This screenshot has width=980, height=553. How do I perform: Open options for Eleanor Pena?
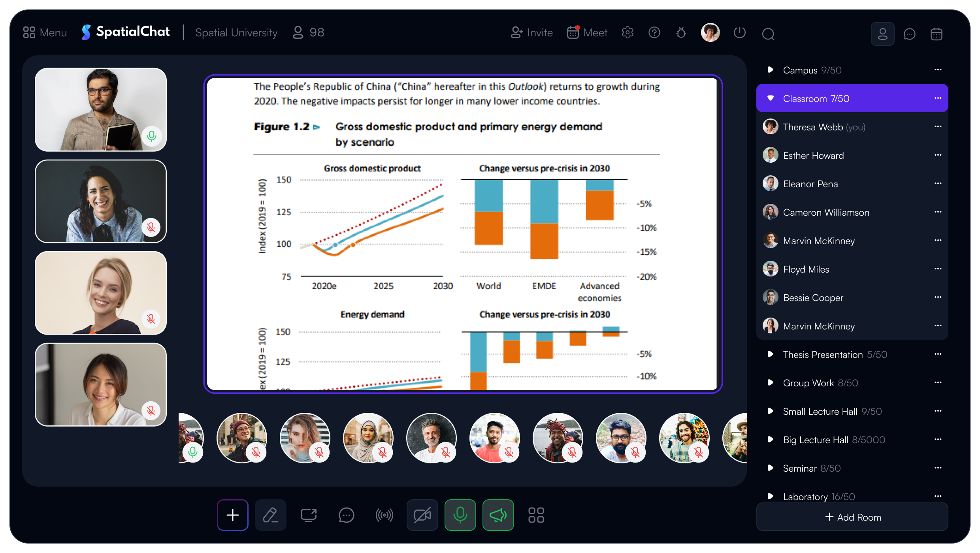tap(938, 183)
